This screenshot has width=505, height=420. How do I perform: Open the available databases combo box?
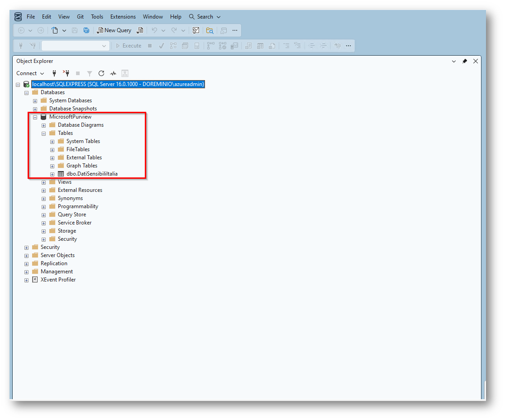(75, 46)
